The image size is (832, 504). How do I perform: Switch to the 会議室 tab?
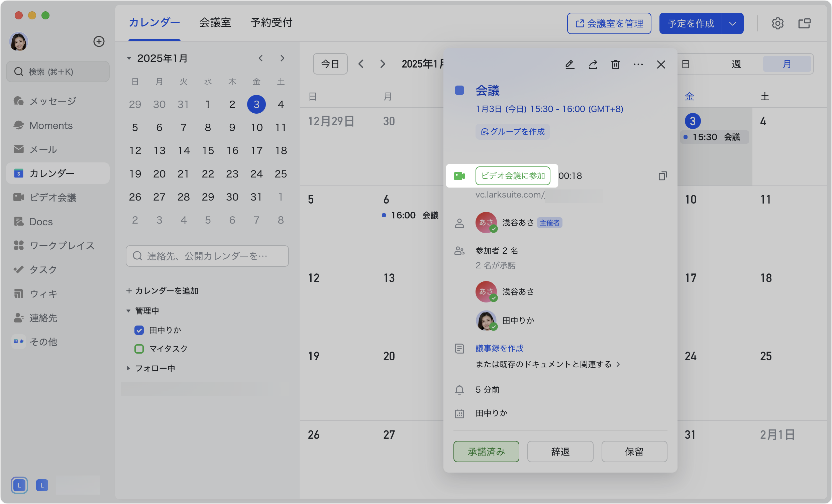coord(215,23)
